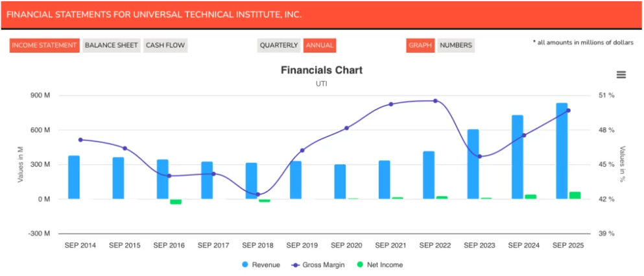Click the Revenue legend blue dot icon

point(244,265)
